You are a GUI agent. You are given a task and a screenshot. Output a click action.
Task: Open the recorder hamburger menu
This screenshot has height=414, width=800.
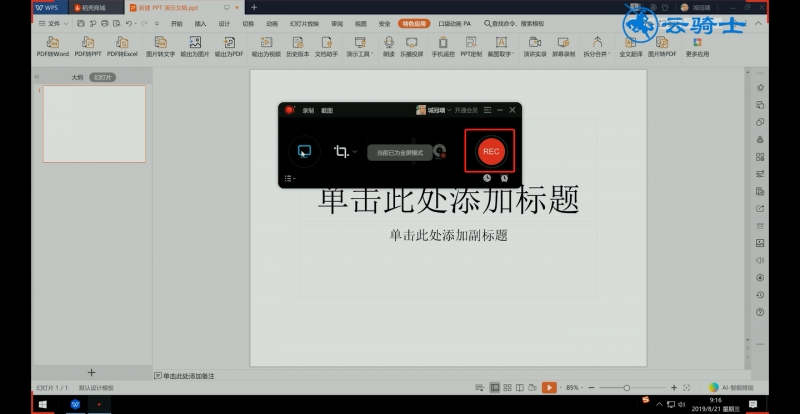coord(487,110)
